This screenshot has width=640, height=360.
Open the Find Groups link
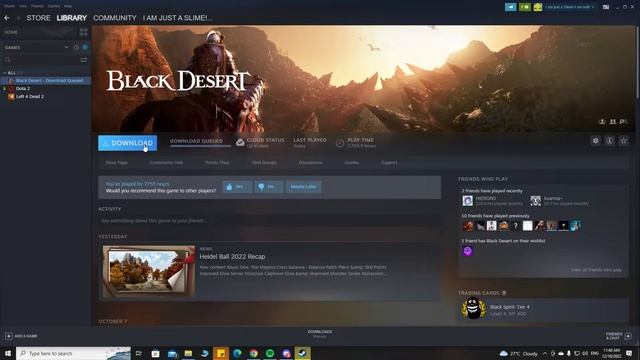pos(264,162)
